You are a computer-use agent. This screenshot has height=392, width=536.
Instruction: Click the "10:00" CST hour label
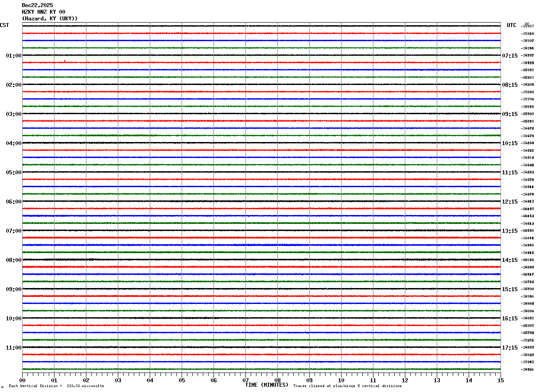tap(14, 319)
